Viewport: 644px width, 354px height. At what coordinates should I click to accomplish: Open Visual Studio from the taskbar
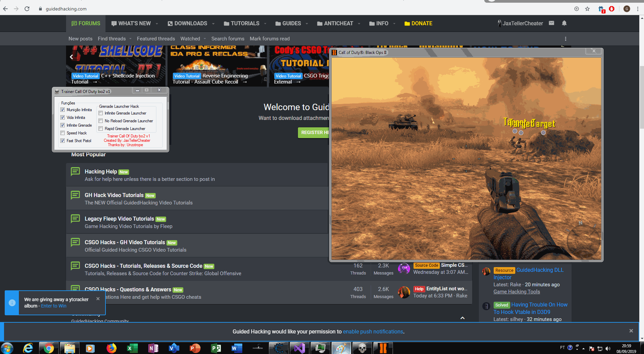(299, 348)
